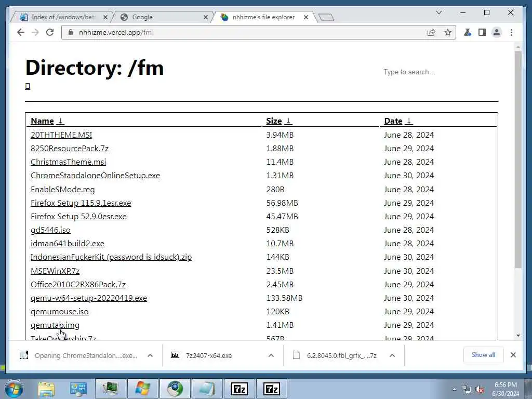Select nhhizme's file explorer tab
The image size is (532, 399).
tap(263, 17)
